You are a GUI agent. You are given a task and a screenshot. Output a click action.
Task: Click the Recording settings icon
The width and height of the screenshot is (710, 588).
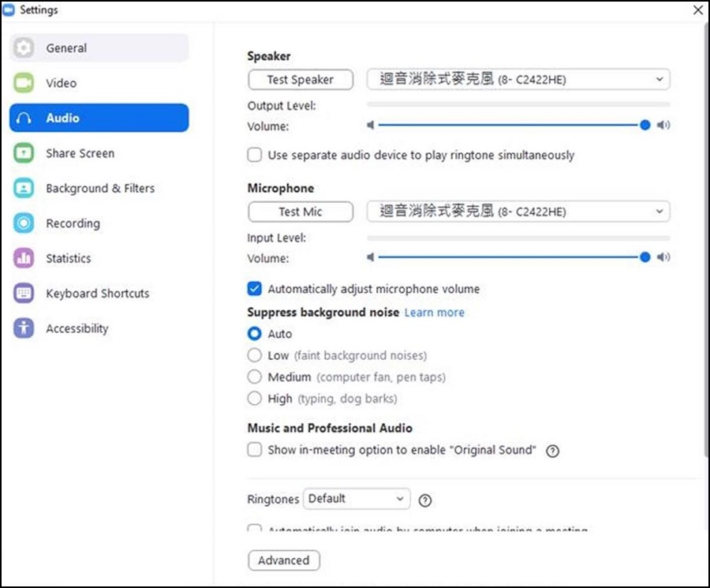tap(24, 223)
